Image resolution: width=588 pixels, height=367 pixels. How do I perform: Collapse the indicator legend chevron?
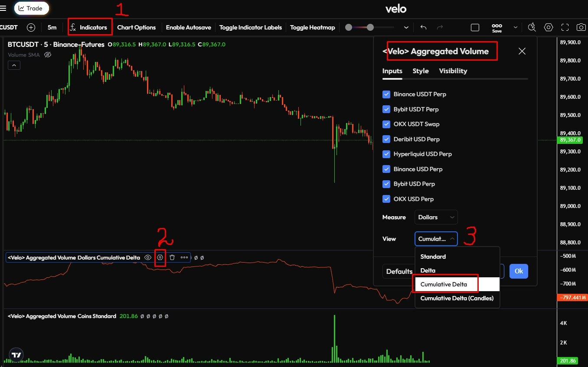tap(14, 65)
